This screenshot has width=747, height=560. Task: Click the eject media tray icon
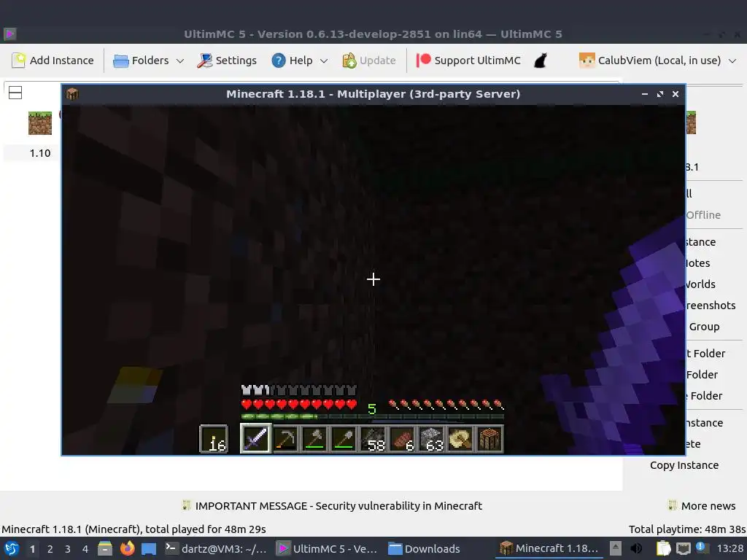coord(616,548)
